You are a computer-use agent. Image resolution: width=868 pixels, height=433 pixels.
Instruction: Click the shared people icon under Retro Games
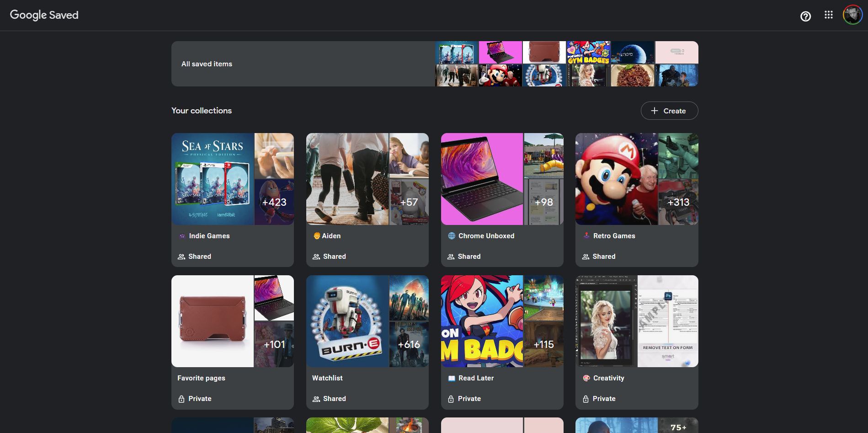click(586, 257)
